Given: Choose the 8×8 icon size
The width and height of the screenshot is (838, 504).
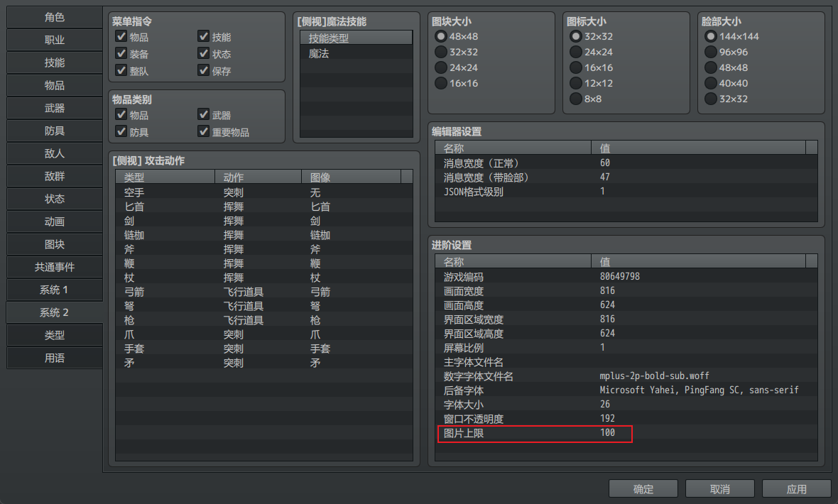Looking at the screenshot, I should [575, 99].
